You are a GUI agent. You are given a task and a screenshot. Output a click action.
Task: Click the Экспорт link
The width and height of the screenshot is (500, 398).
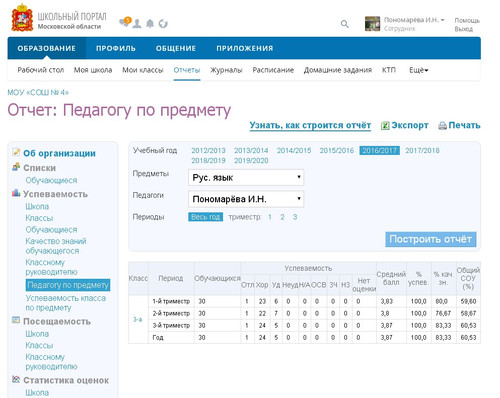point(410,125)
